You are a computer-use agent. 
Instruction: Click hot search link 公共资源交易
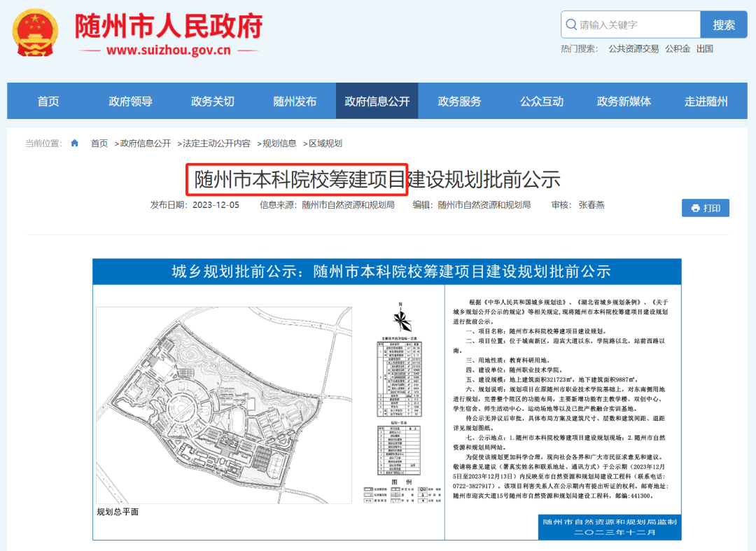pyautogui.click(x=633, y=49)
